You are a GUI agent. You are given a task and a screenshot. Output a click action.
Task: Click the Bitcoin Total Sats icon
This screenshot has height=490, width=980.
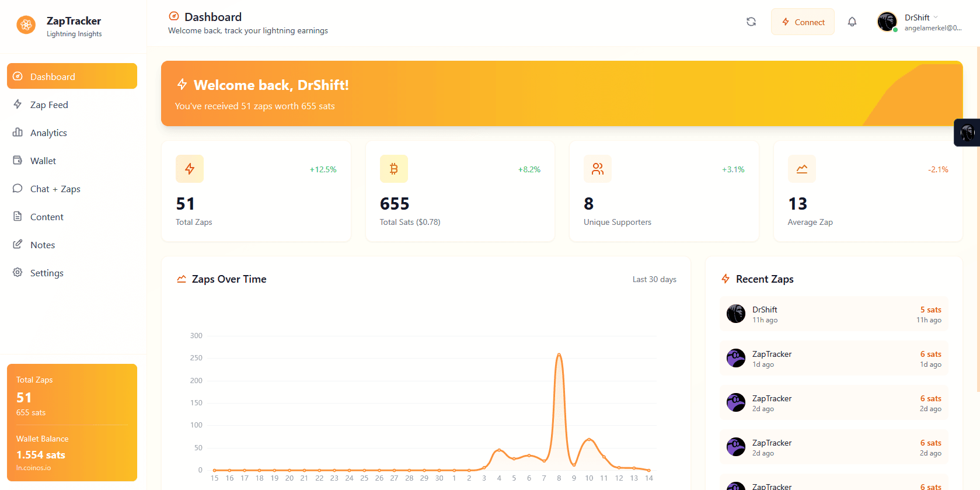[x=393, y=169]
